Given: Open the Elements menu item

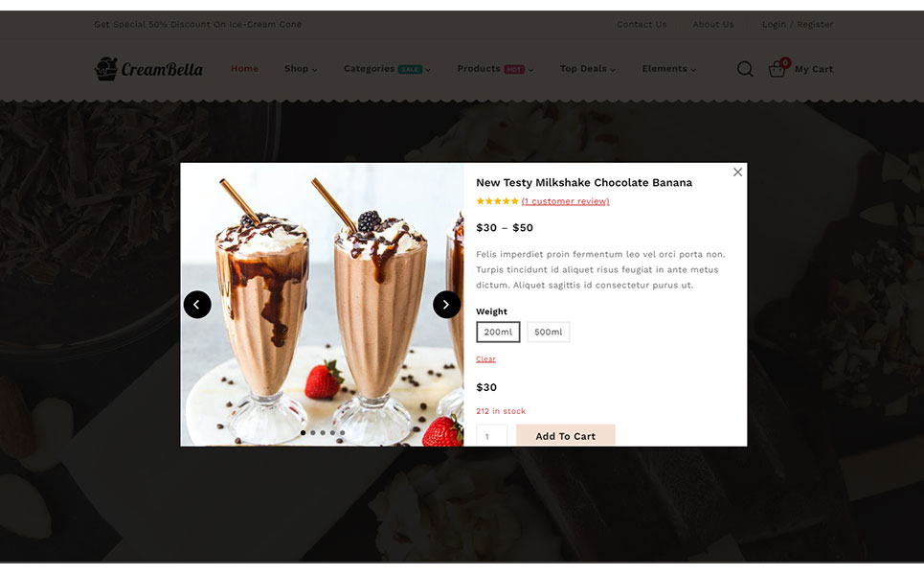Looking at the screenshot, I should 669,69.
